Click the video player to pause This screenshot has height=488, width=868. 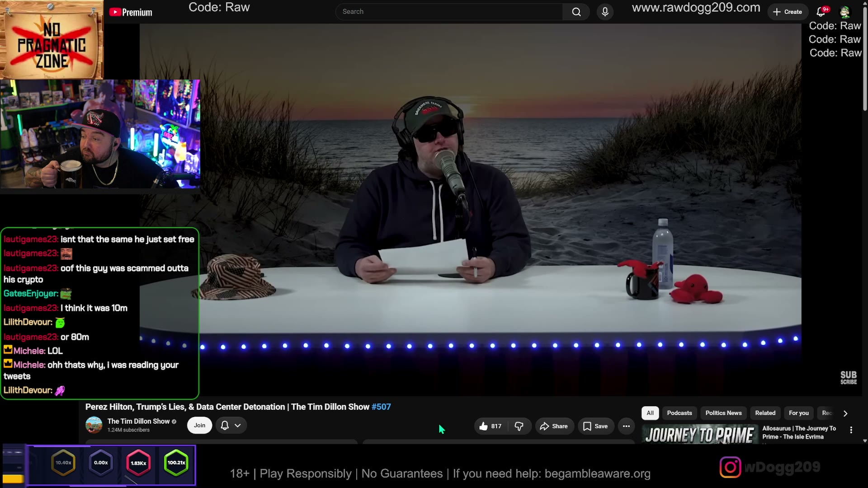[x=470, y=210]
